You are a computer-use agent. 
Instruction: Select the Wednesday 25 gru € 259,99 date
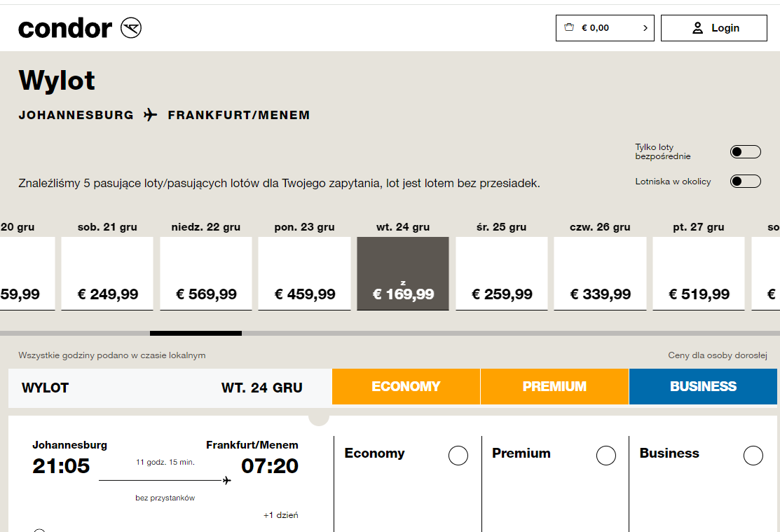(502, 274)
